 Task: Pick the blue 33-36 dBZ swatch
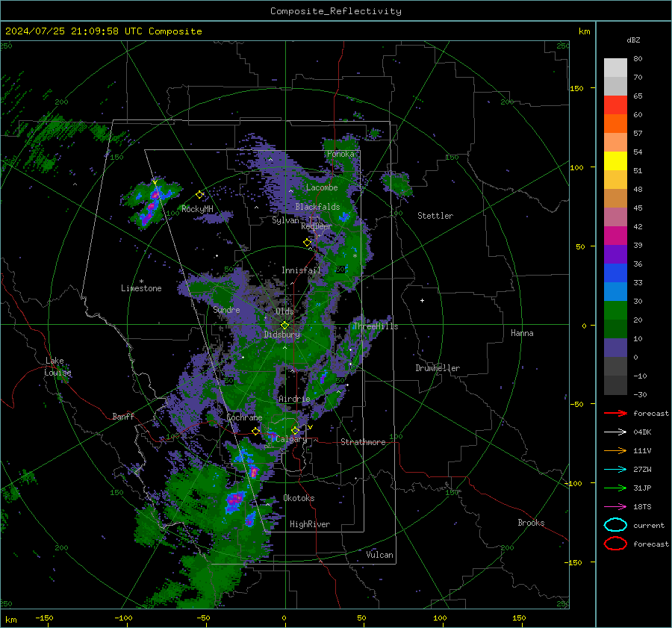[615, 273]
